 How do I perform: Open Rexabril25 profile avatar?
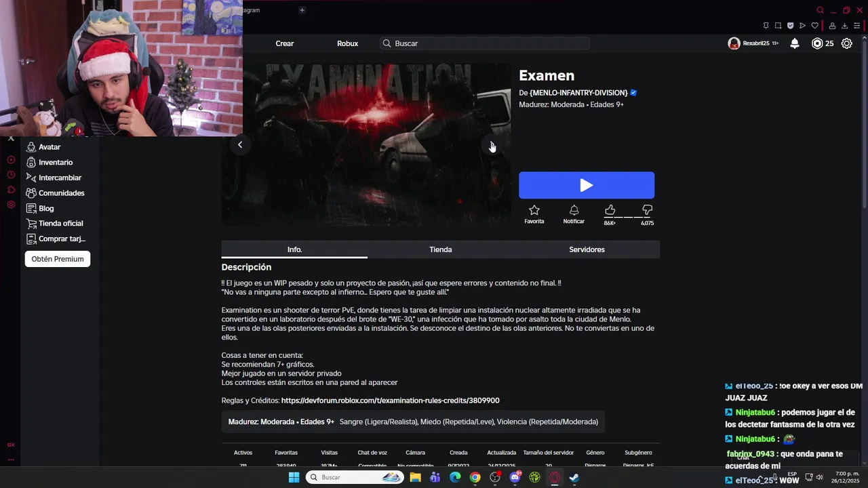coord(734,43)
